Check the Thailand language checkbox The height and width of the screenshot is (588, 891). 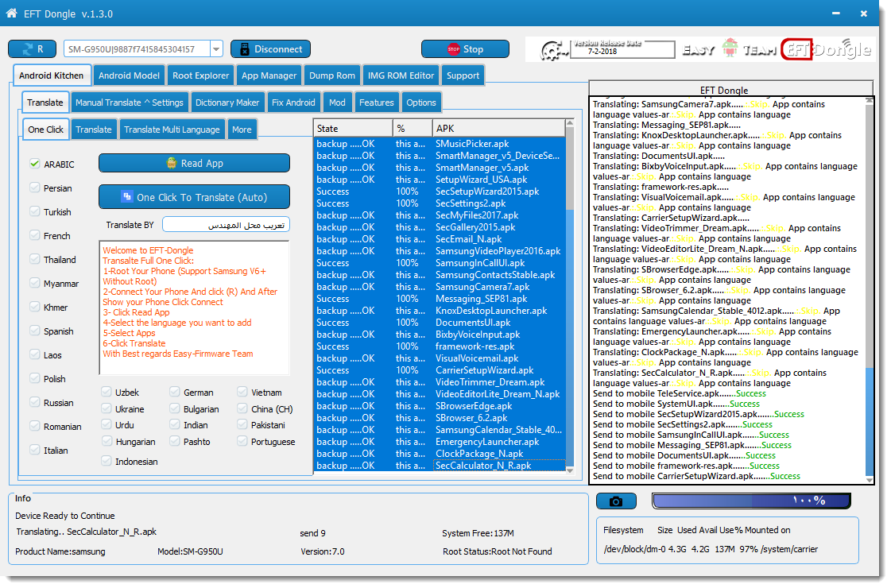point(35,260)
